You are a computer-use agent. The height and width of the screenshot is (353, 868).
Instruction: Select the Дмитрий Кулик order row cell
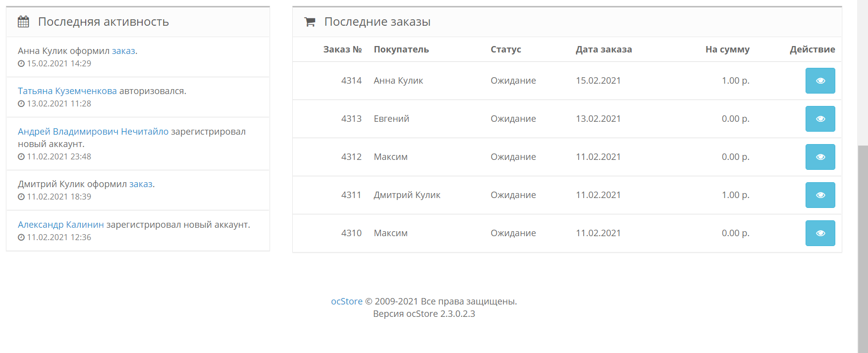[407, 195]
